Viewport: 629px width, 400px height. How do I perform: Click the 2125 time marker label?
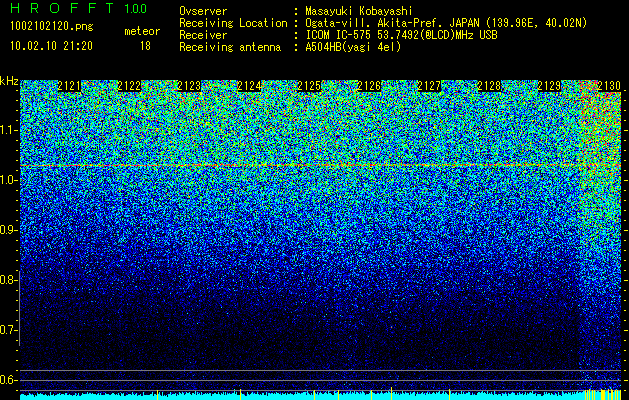coord(309,86)
